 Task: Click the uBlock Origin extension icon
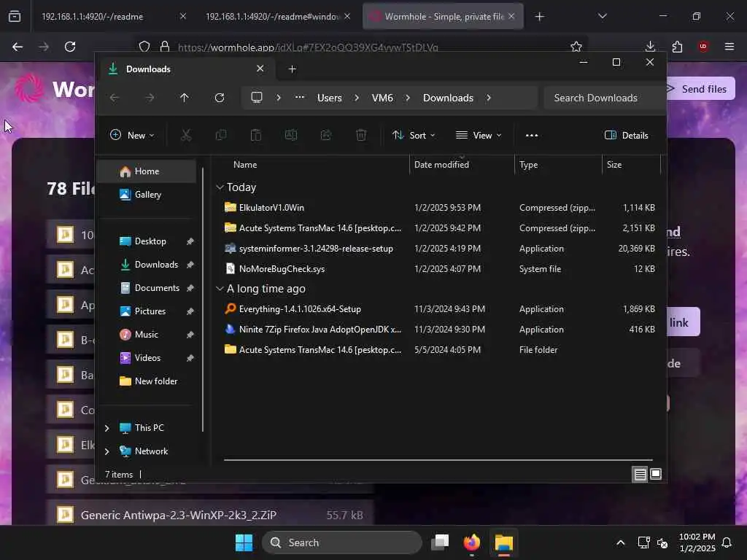[x=703, y=47]
